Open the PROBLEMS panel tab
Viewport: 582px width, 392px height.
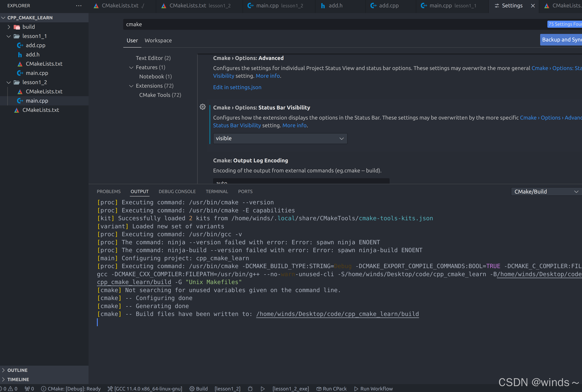coord(109,192)
